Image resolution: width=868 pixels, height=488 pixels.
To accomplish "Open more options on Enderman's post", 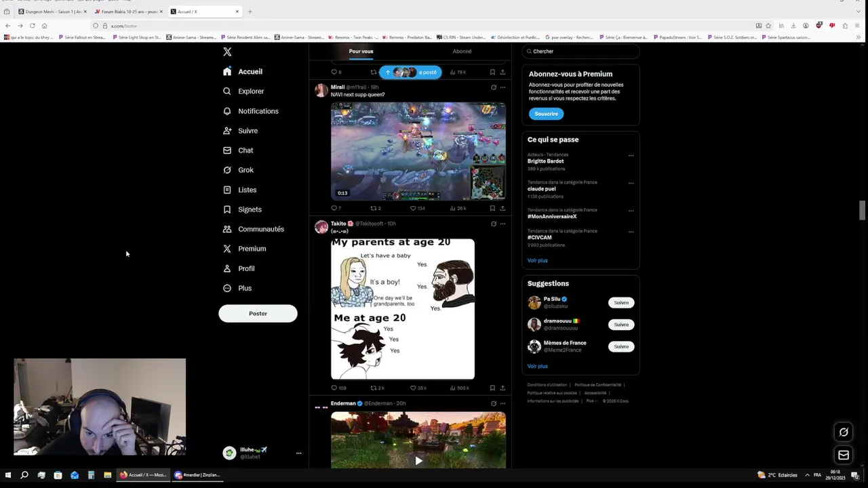I will [x=502, y=403].
